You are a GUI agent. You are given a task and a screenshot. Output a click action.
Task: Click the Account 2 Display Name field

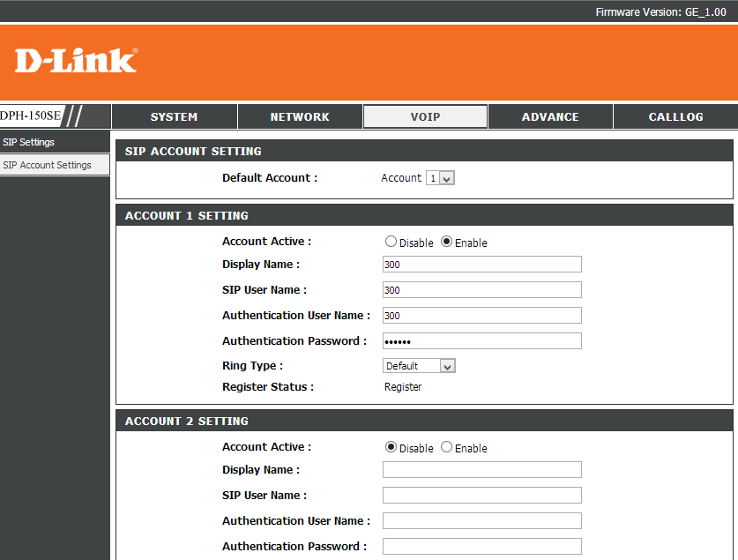(482, 470)
